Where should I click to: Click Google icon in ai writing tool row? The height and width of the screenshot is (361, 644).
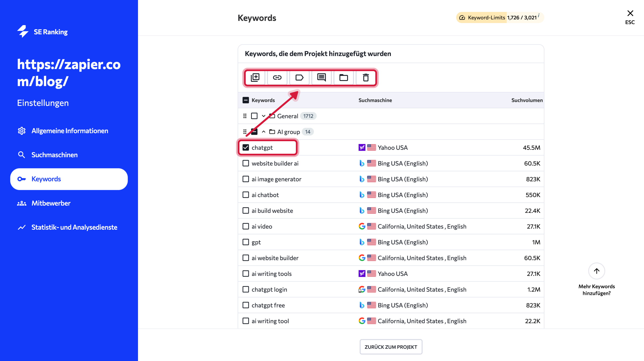pos(362,321)
